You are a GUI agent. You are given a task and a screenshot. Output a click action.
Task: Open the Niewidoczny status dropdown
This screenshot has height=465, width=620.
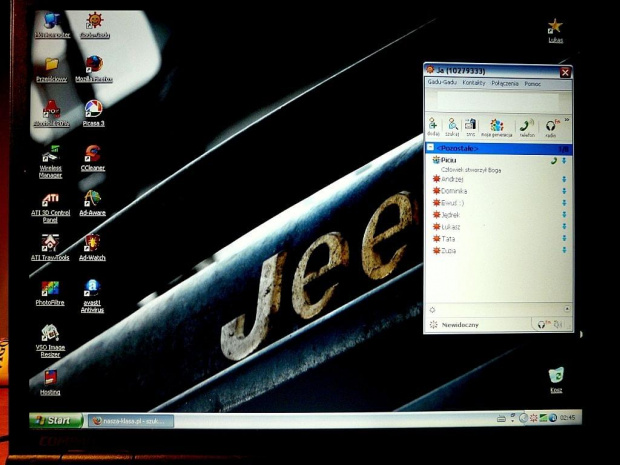[454, 325]
